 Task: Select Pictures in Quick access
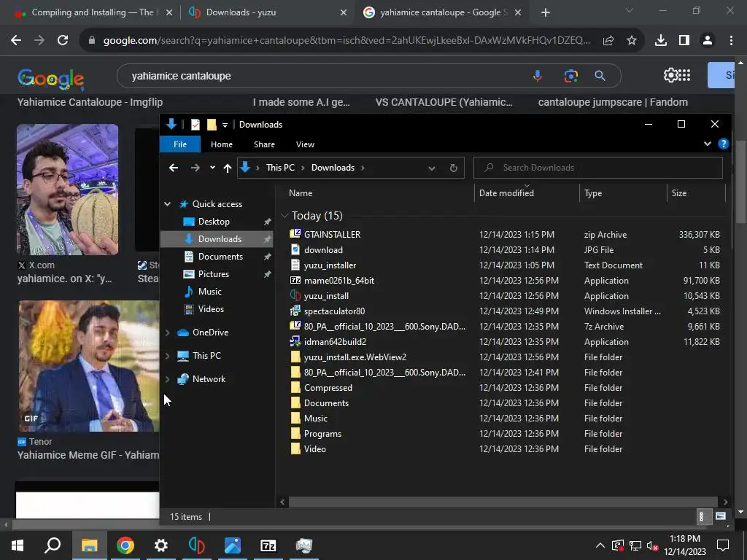pyautogui.click(x=214, y=274)
